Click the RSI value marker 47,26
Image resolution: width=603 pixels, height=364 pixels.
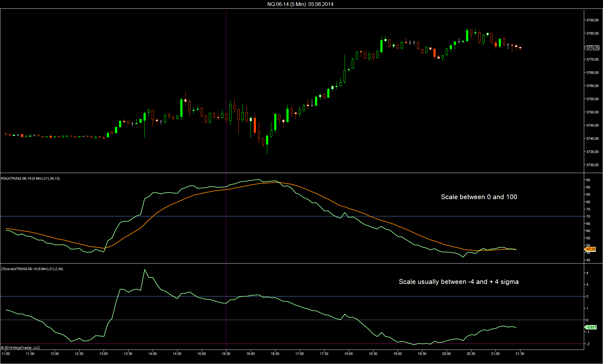point(590,249)
